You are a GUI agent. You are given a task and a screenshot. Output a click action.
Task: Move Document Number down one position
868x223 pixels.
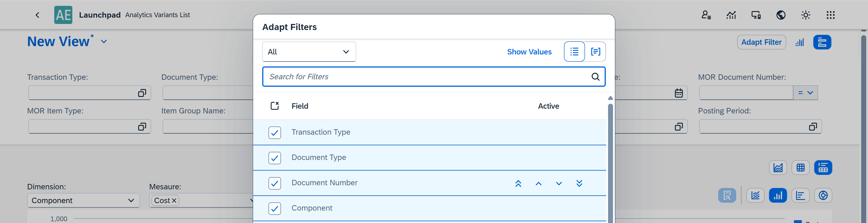tap(559, 183)
